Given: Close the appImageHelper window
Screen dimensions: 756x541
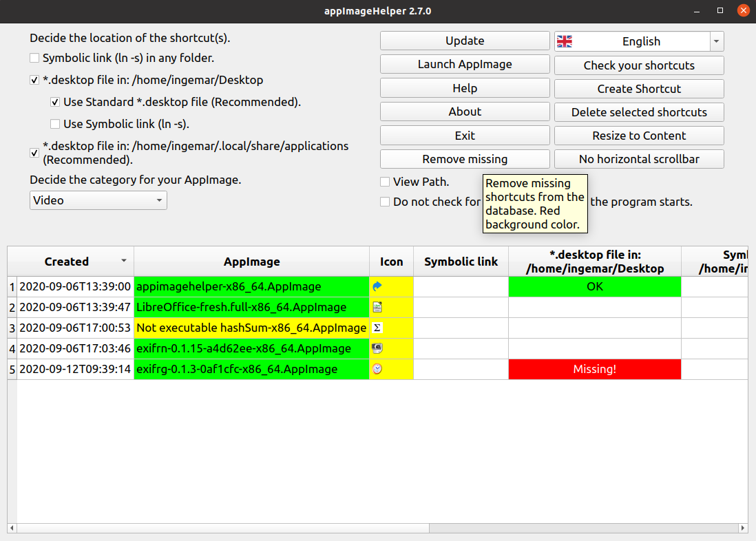Looking at the screenshot, I should coord(743,10).
